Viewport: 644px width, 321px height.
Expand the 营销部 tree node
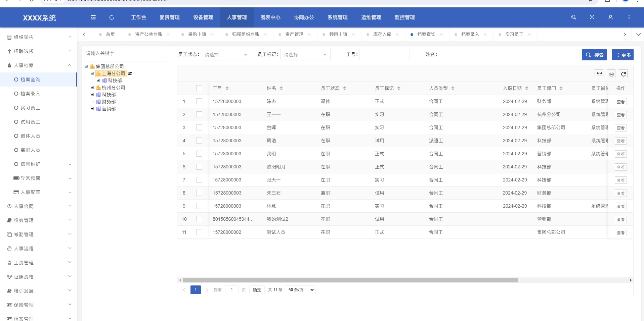[92, 109]
